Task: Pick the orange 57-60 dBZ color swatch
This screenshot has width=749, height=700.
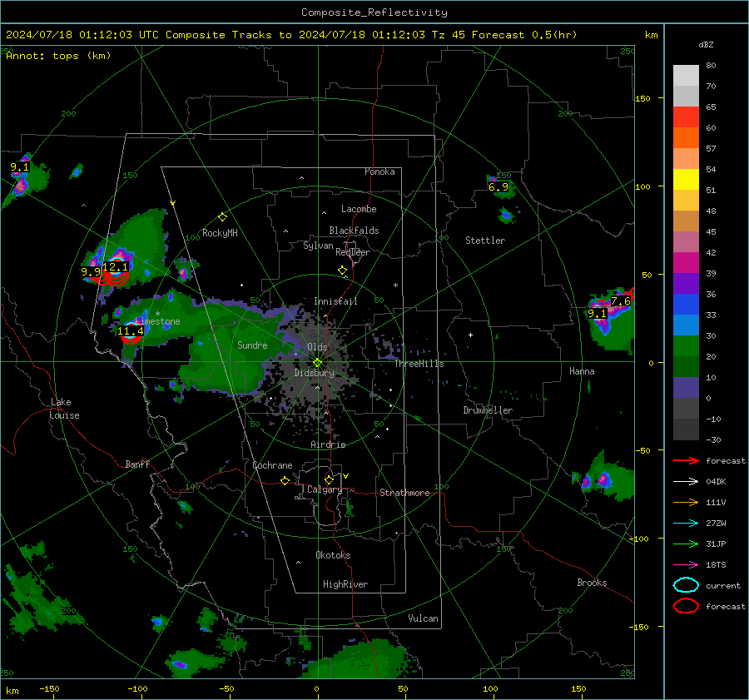Action: [x=686, y=137]
